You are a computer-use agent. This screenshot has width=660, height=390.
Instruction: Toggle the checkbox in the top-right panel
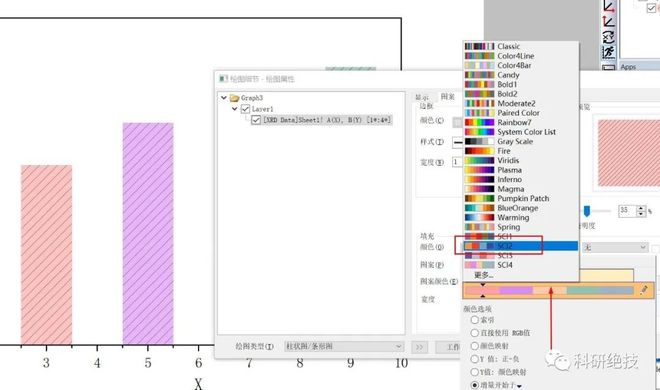click(651, 8)
